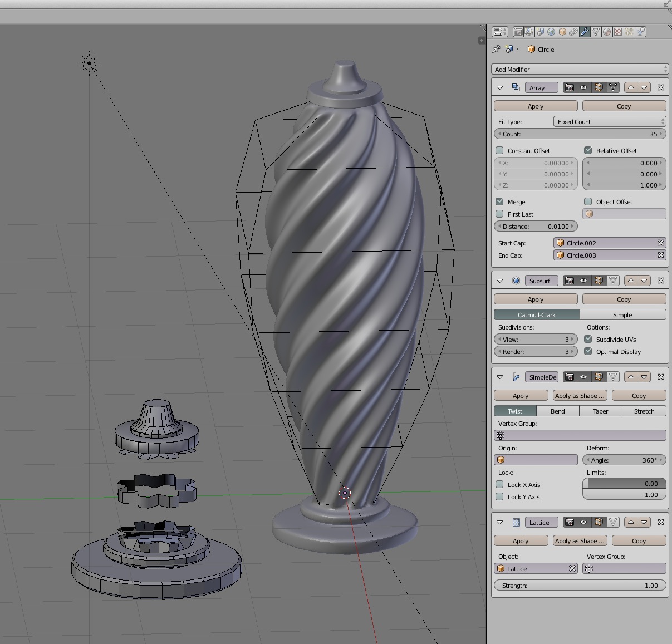Switch subdivision type to Simple
This screenshot has height=644, width=672.
623,314
